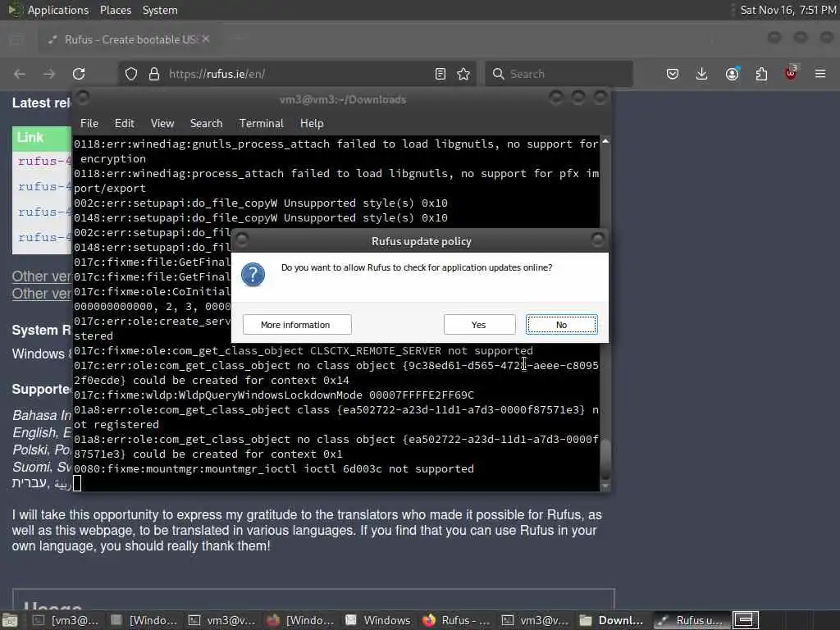Open More information about update policy
This screenshot has height=630, width=840.
[x=297, y=325]
